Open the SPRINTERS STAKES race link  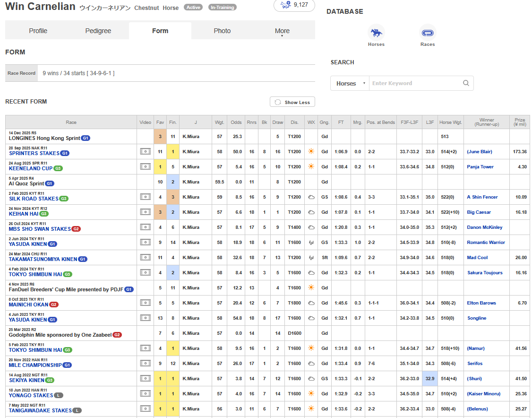click(34, 154)
